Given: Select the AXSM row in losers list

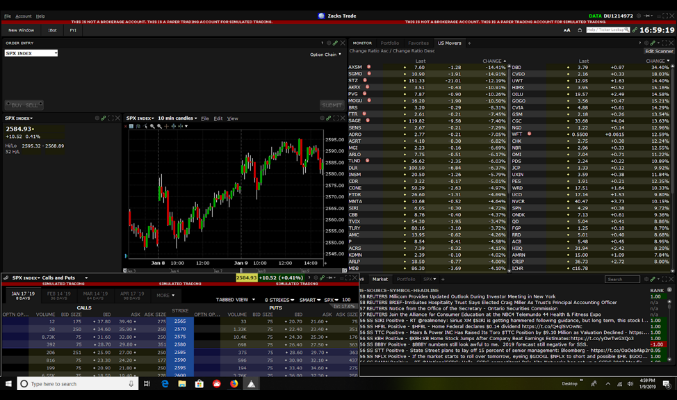Looking at the screenshot, I should [427, 67].
